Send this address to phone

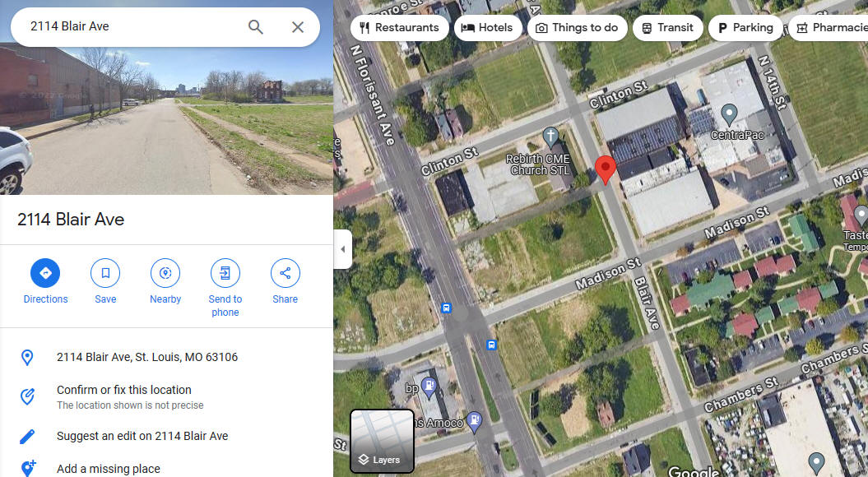[x=225, y=288]
